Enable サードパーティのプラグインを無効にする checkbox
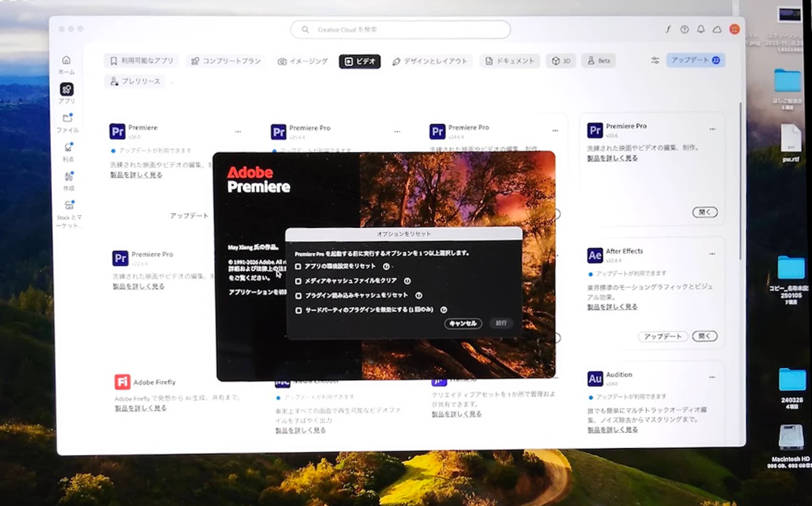This screenshot has width=812, height=506. pos(298,310)
